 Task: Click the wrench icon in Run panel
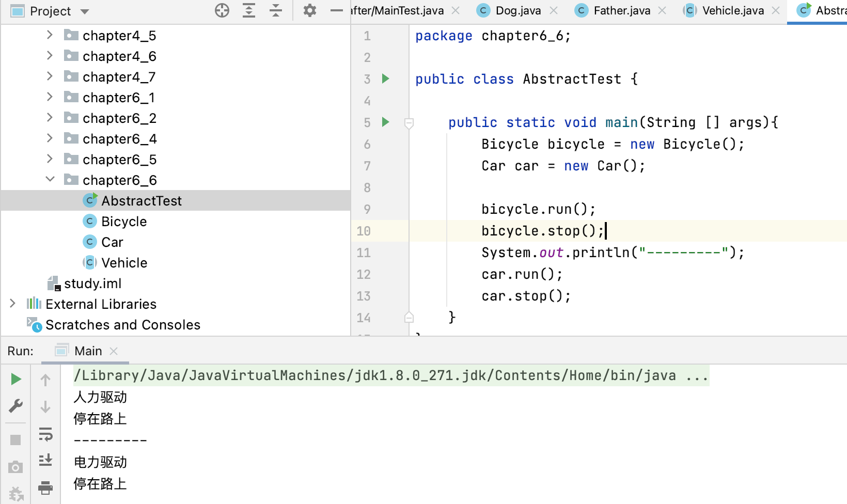16,406
